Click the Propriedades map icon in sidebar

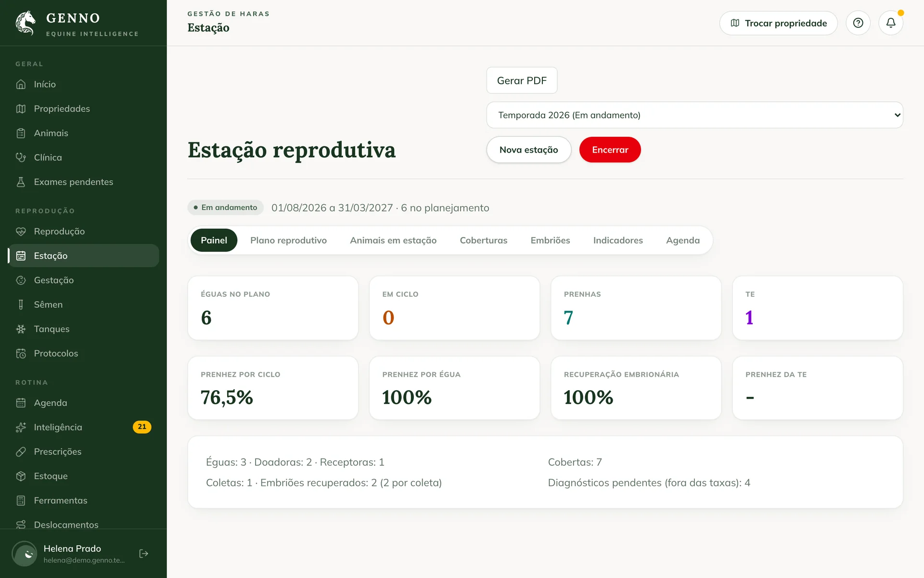tap(21, 109)
